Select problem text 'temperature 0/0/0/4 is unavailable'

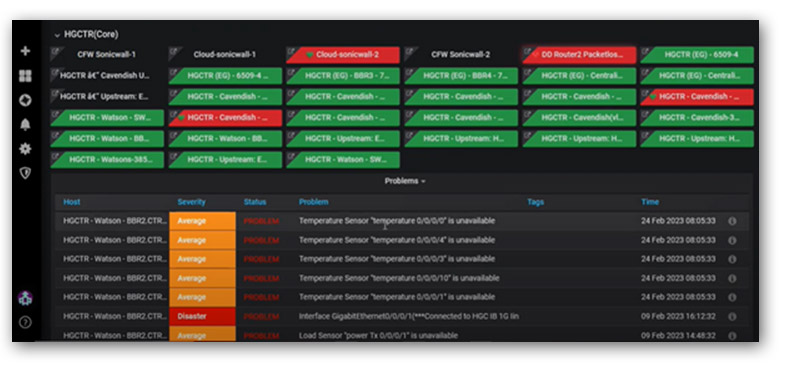tap(397, 240)
